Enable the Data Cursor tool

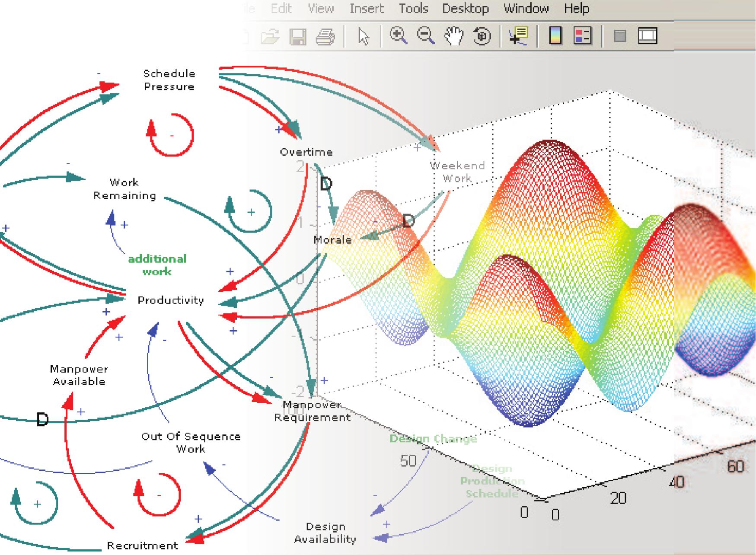point(519,36)
